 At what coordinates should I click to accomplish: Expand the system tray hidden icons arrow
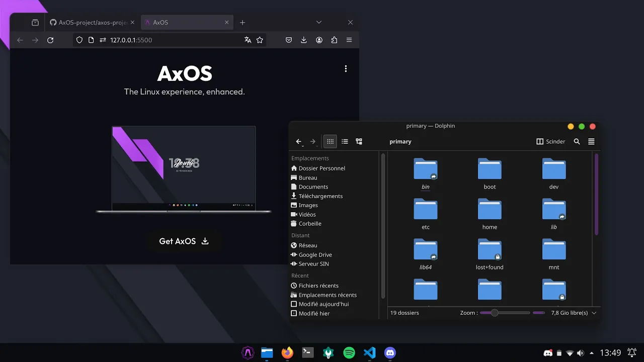point(591,353)
